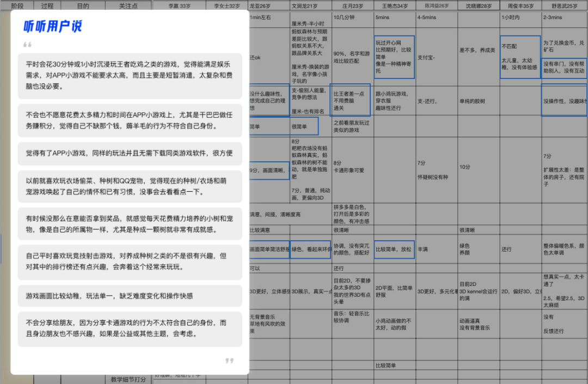Screen dimensions: 588x384
Task: Select the '龙亚26岁' header cell
Action: (269, 5)
